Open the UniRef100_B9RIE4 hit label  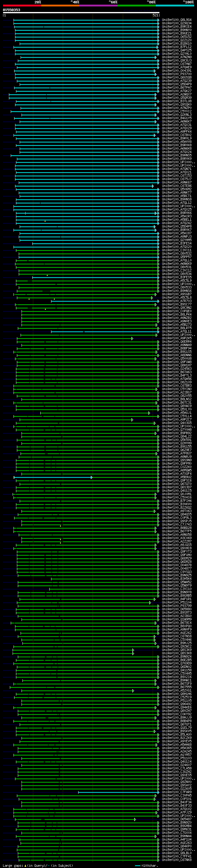177,26
